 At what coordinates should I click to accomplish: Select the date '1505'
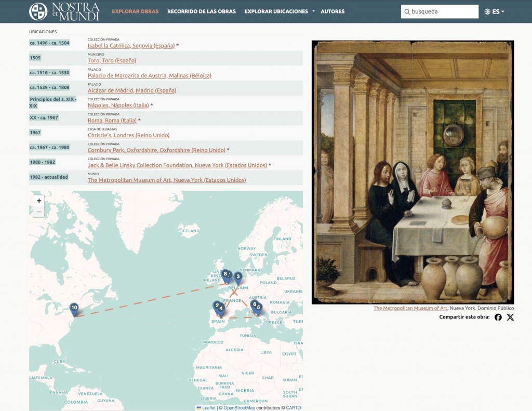coord(35,58)
